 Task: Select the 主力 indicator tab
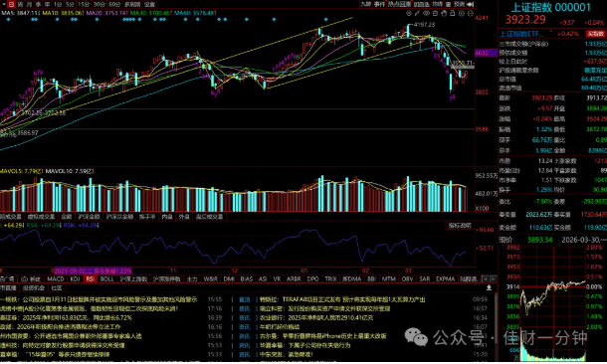(192, 278)
